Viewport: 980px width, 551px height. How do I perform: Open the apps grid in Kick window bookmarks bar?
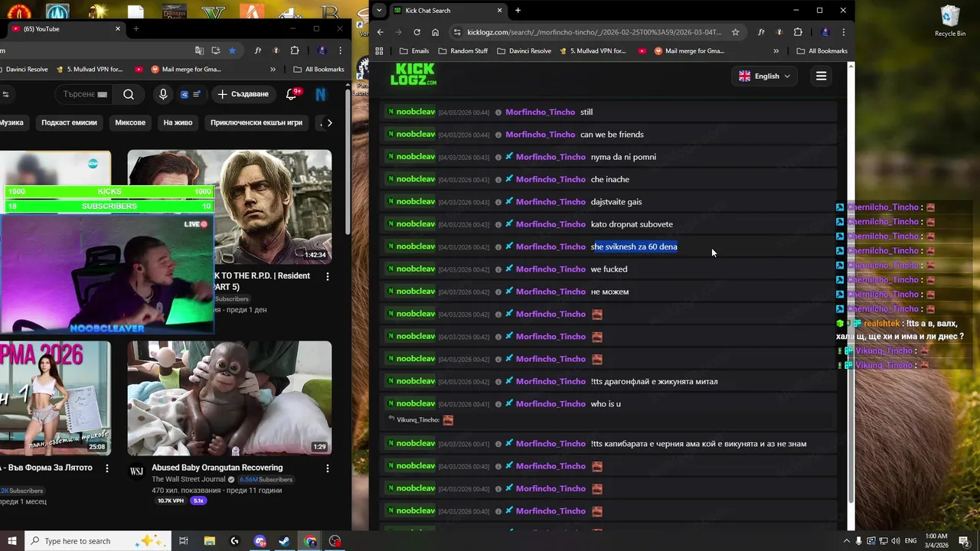tap(379, 51)
